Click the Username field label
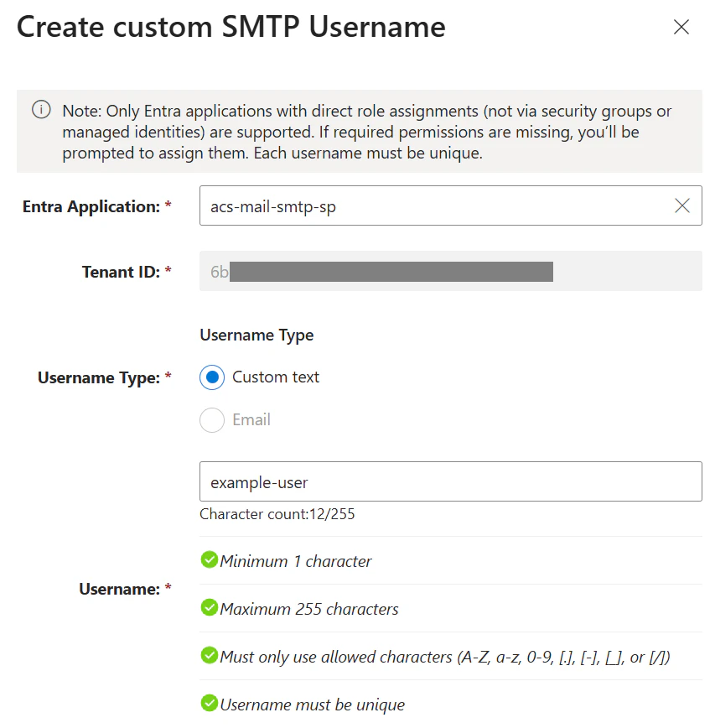Screen dimensions: 715x728 click(x=120, y=590)
